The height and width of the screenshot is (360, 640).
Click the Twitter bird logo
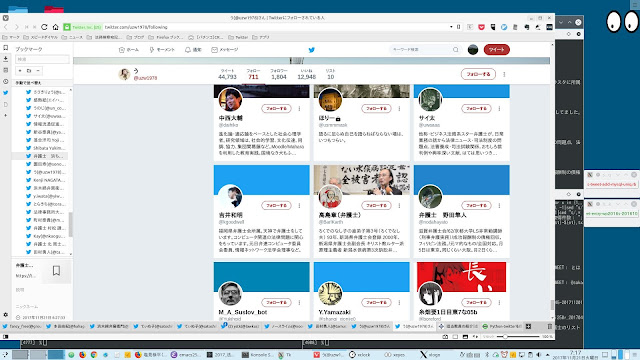pos(311,50)
